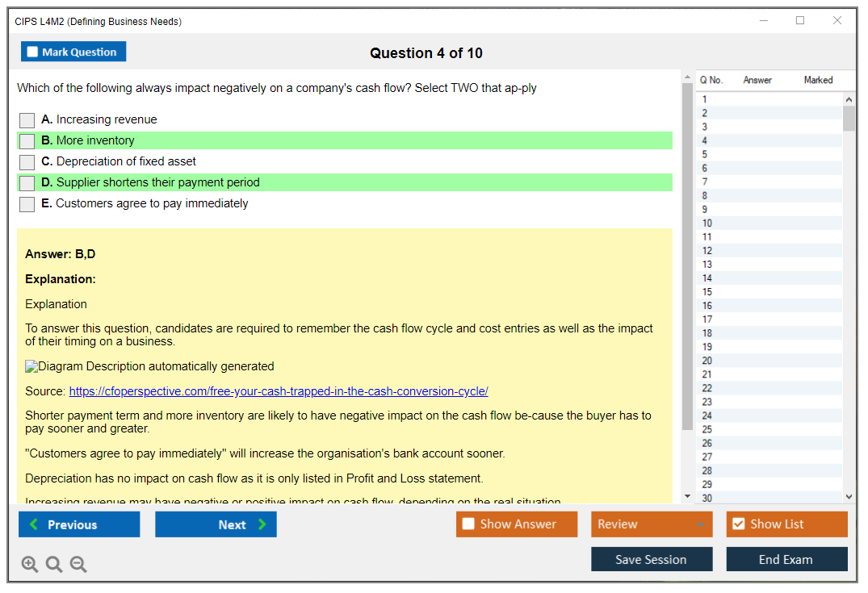
Task: Click broken diagram image placeholder
Action: 31,366
